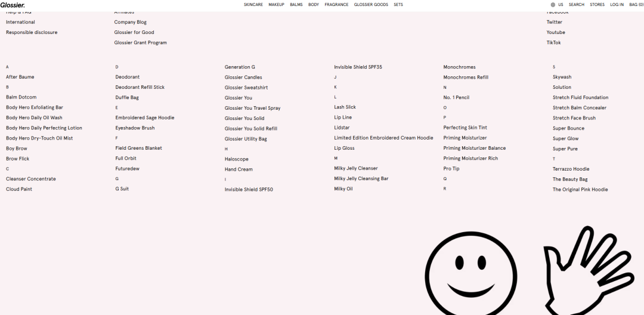Open Stretch Fluid Foundation link
Screen dimensions: 644x315
coord(580,97)
